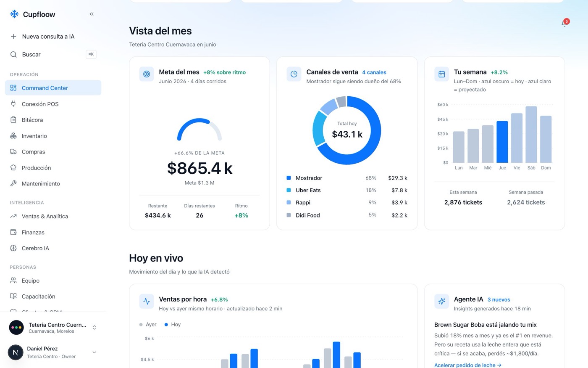The height and width of the screenshot is (368, 588).
Task: Click the Mostrador blue legend swatch
Action: click(289, 178)
